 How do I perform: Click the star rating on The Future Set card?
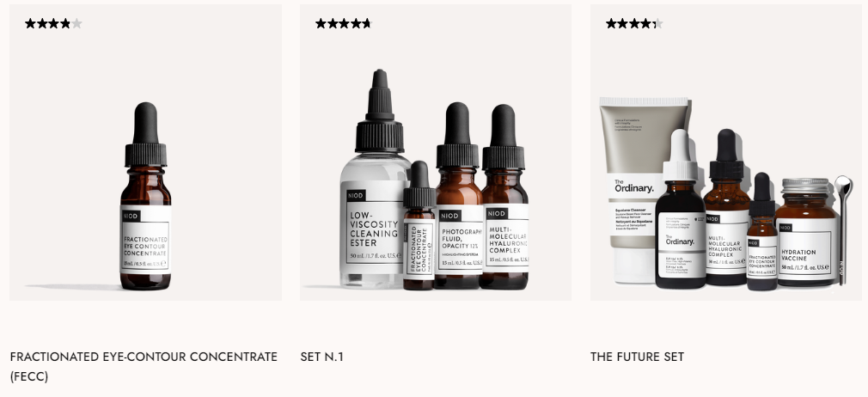point(634,23)
